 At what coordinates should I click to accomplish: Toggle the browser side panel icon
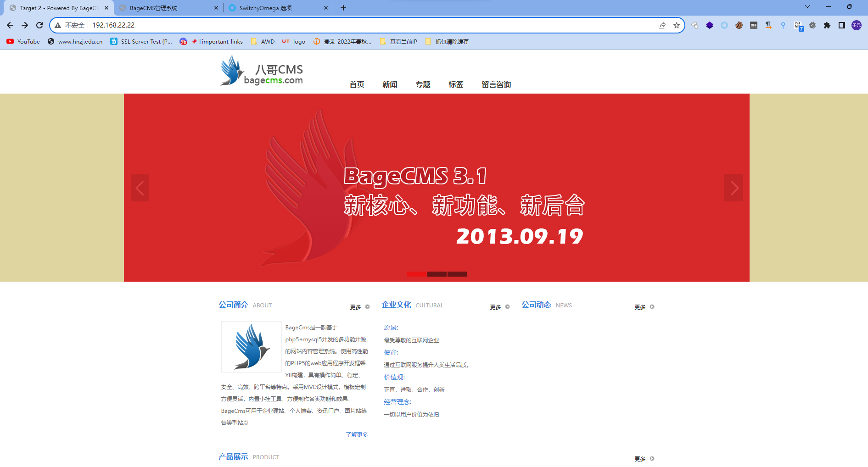point(842,25)
